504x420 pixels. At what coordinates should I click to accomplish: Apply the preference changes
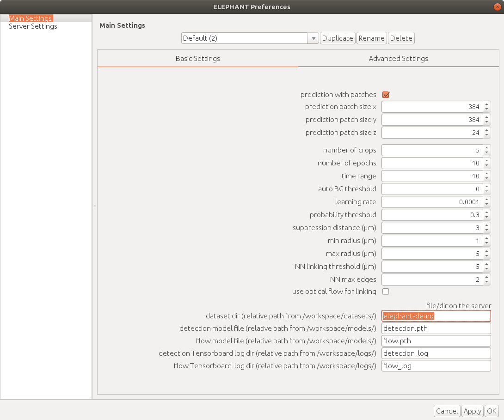click(473, 411)
